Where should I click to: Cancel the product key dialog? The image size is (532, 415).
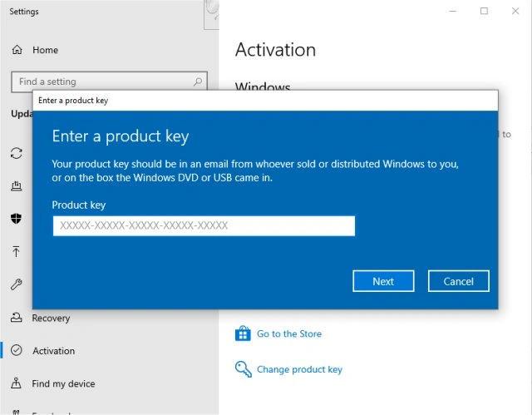click(458, 281)
